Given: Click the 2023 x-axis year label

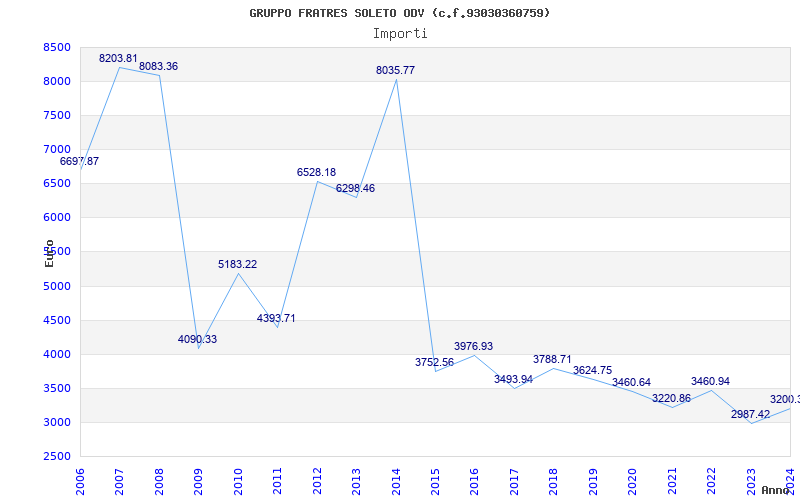Looking at the screenshot, I should tap(751, 482).
